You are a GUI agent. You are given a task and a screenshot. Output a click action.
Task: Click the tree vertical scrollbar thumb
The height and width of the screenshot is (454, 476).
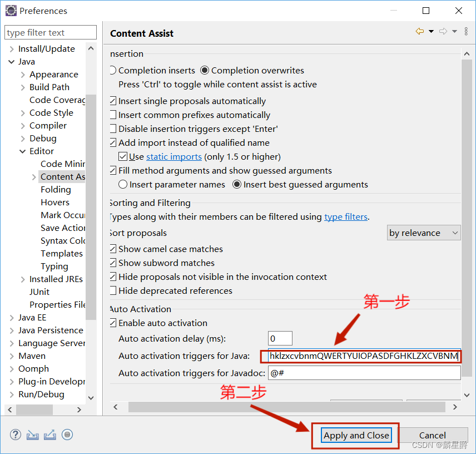pyautogui.click(x=91, y=206)
